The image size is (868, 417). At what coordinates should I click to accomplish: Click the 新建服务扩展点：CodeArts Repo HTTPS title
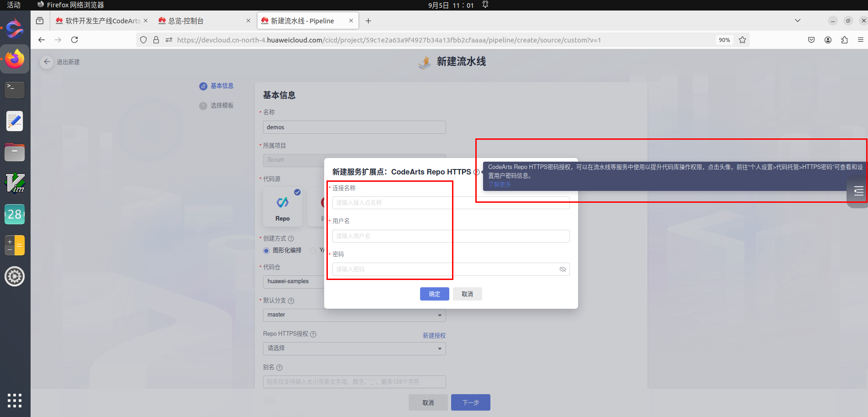(x=402, y=172)
